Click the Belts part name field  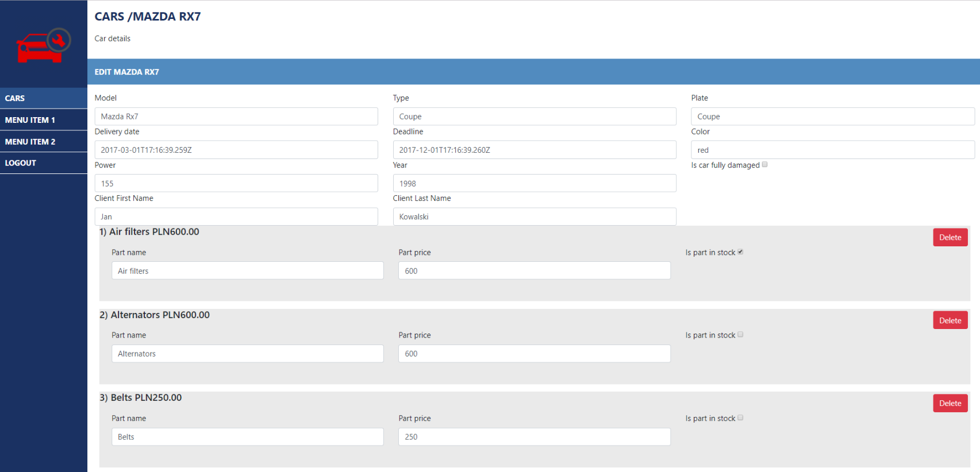(x=248, y=436)
